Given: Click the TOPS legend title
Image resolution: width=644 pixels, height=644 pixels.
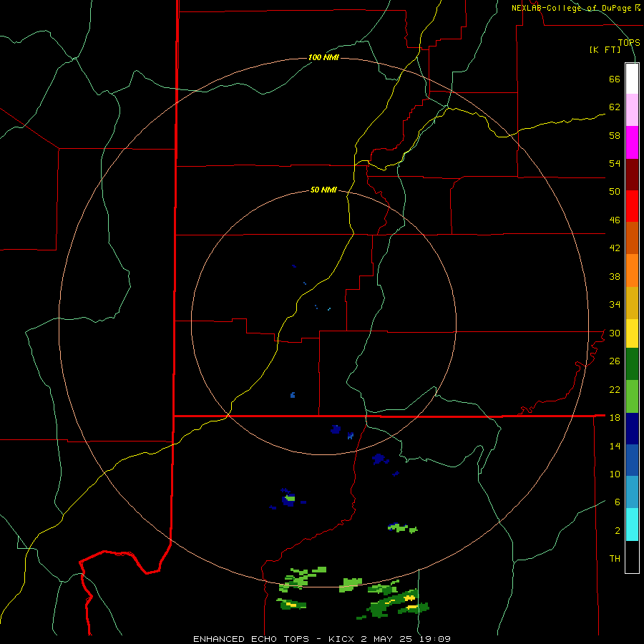Looking at the screenshot, I should pos(629,43).
